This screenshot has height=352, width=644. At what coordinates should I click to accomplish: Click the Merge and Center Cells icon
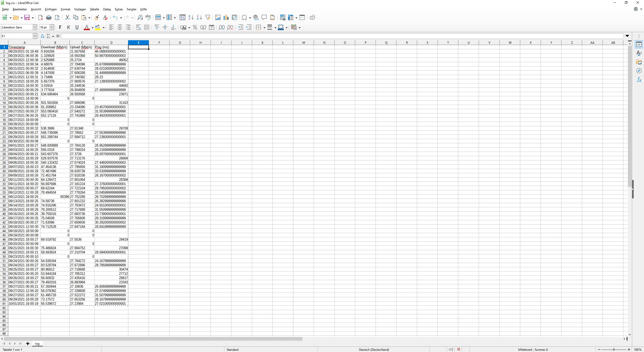[147, 27]
